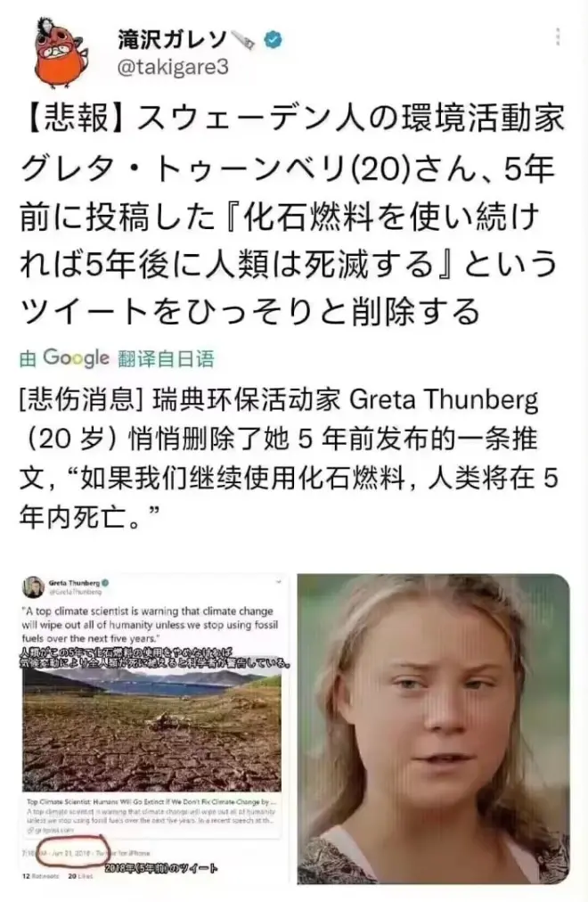Click the verified badge in embedded tweet
The image size is (588, 902).
[105, 583]
